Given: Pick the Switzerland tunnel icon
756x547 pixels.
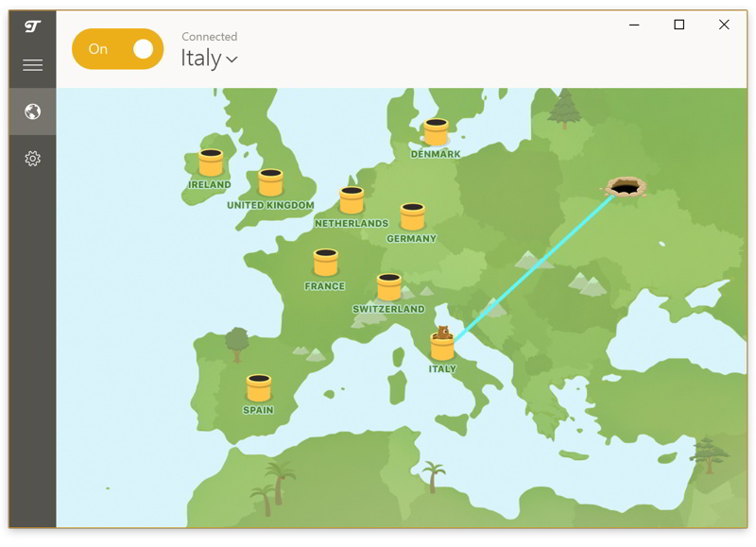Looking at the screenshot, I should [x=388, y=287].
